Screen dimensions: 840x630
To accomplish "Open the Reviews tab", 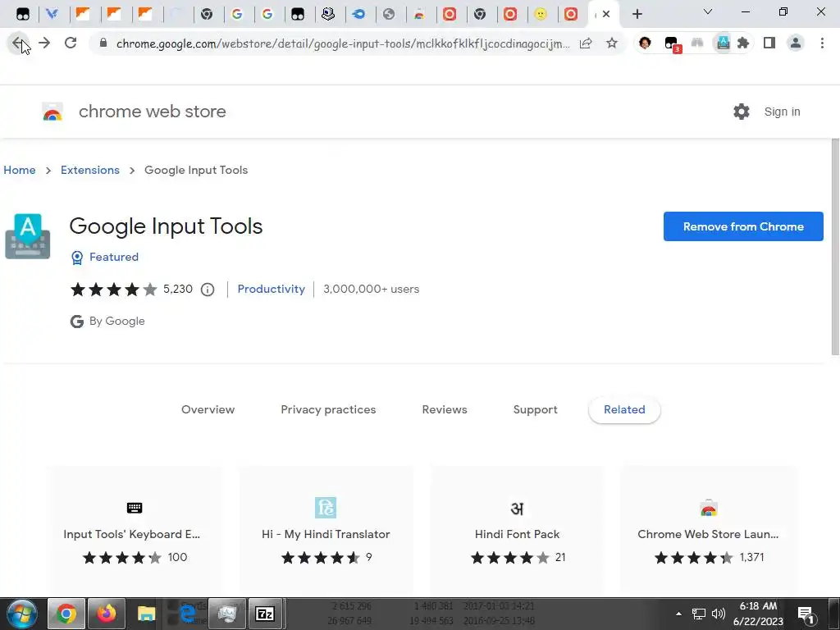I will click(445, 410).
